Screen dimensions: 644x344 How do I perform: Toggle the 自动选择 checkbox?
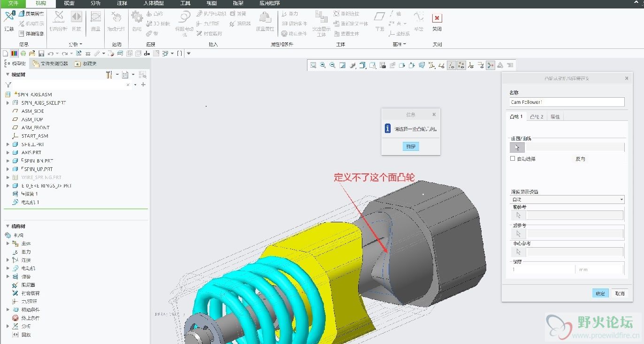(513, 159)
